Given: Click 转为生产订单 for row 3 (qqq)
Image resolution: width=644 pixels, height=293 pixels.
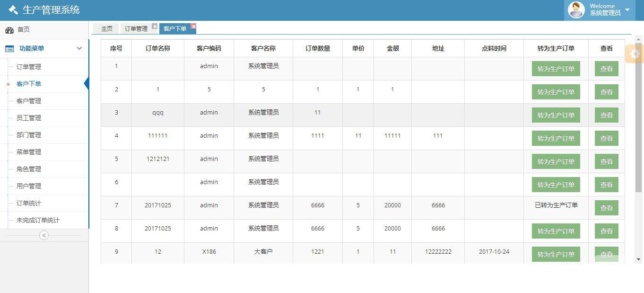Looking at the screenshot, I should click(556, 115).
